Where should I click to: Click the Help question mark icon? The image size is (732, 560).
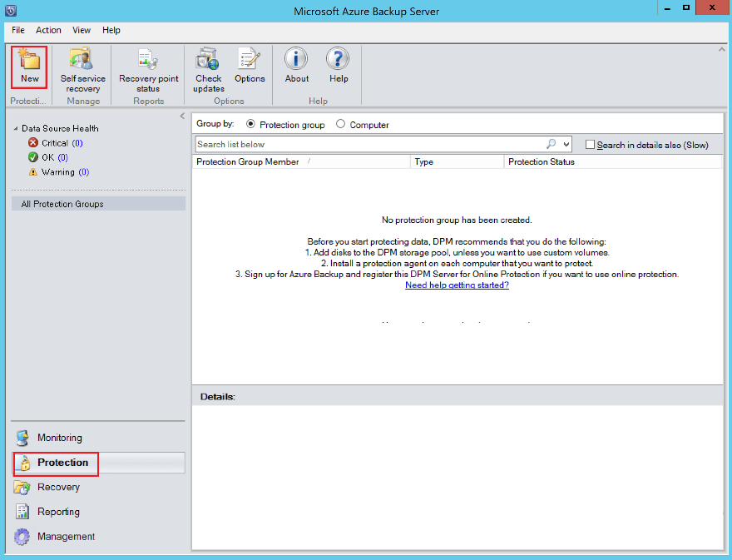click(x=338, y=59)
